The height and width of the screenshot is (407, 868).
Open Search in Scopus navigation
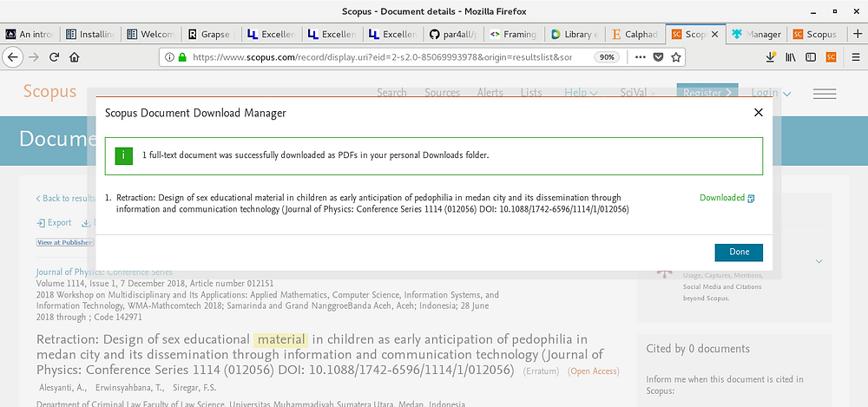point(392,93)
